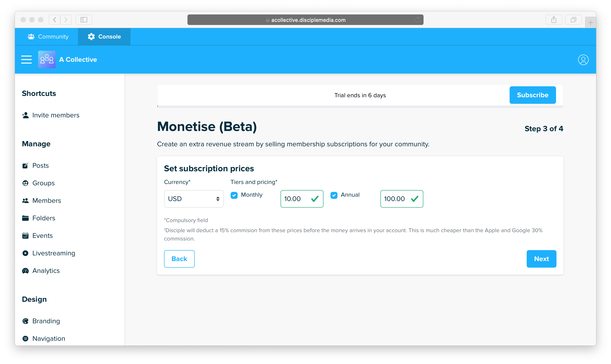Go back with browser back arrow
611x364 pixels.
click(55, 20)
